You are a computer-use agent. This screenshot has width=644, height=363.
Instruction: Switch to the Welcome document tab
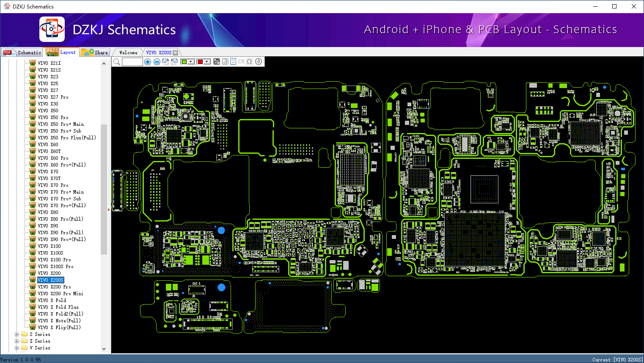pyautogui.click(x=128, y=53)
